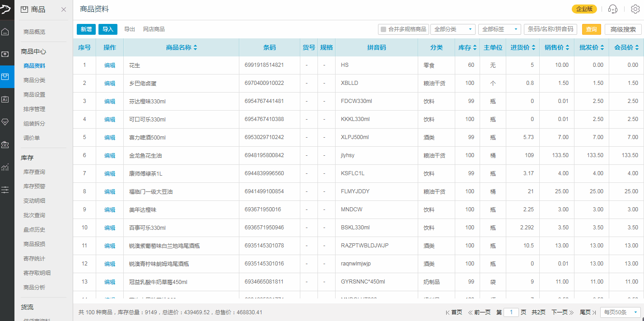Open the sliders settings icon in sidebar
Screen dimensions: 644x321
(5, 190)
